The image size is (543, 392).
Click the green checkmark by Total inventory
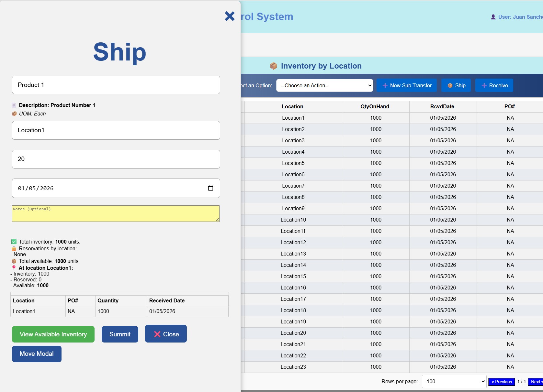tap(14, 242)
